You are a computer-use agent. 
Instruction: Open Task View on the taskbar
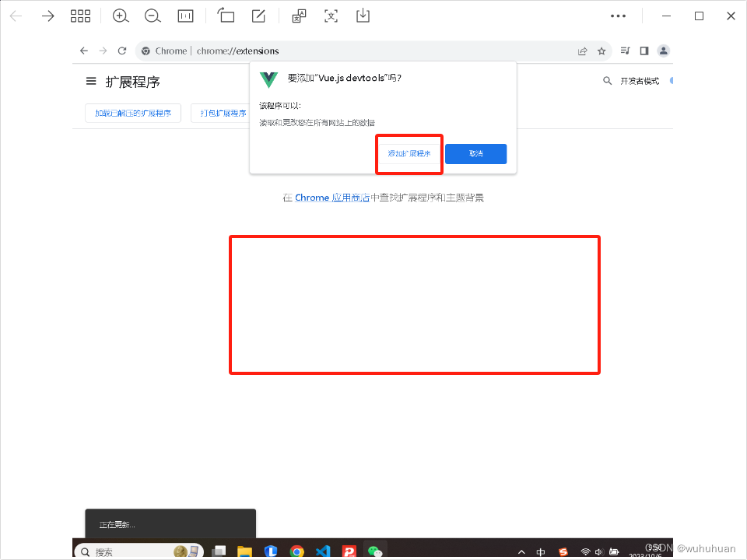[219, 551]
